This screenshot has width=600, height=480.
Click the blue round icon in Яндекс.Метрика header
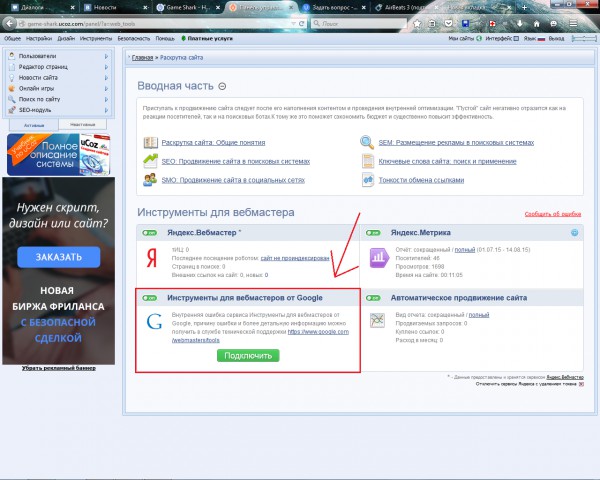(574, 232)
